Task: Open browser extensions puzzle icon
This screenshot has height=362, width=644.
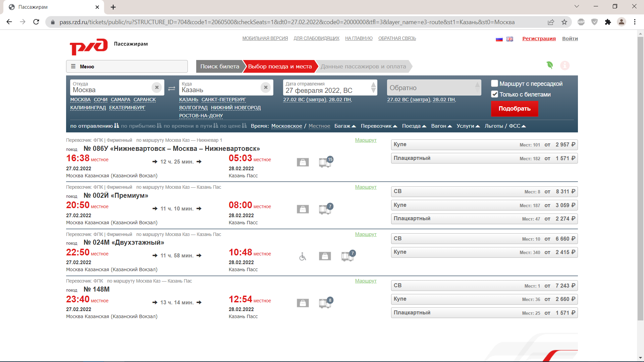Action: (x=608, y=22)
